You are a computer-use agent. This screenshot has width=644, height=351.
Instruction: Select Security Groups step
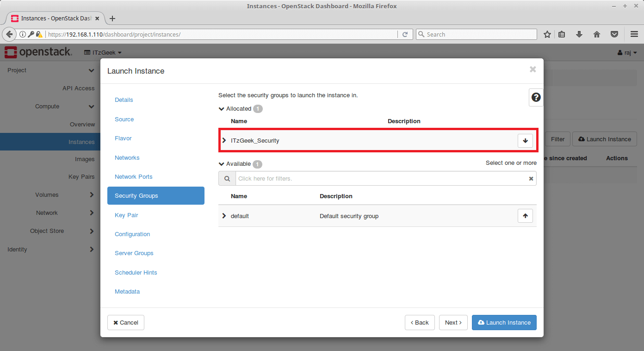tap(156, 196)
